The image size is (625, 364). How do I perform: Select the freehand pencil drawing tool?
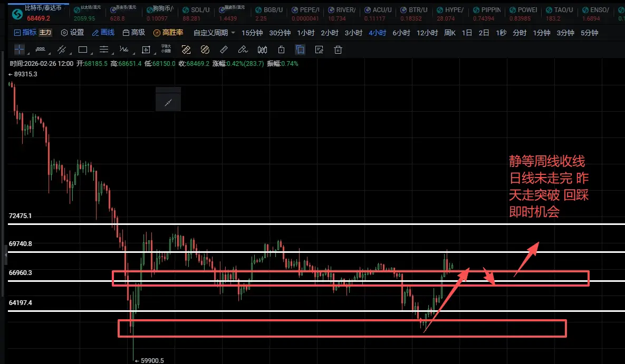tap(243, 50)
